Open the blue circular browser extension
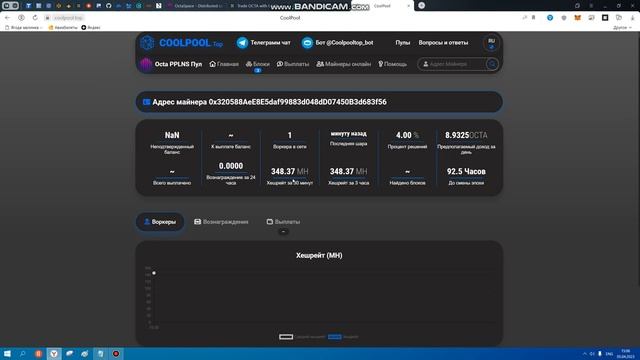 click(x=550, y=18)
